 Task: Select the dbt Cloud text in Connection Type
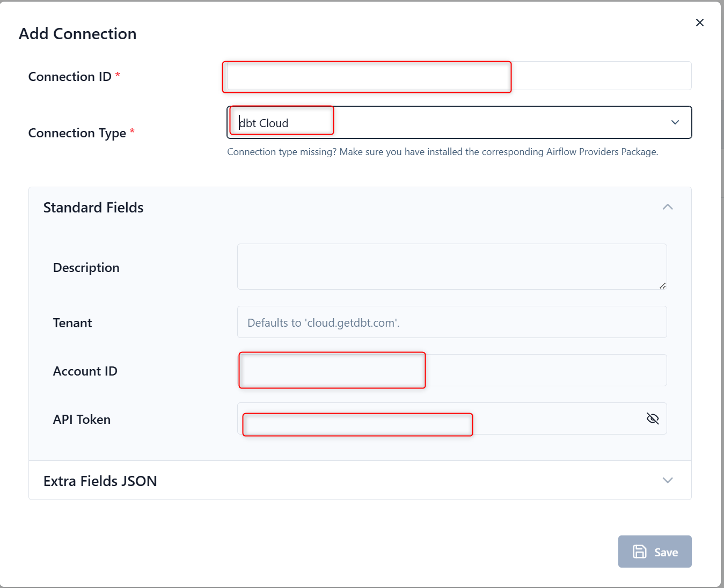[264, 123]
